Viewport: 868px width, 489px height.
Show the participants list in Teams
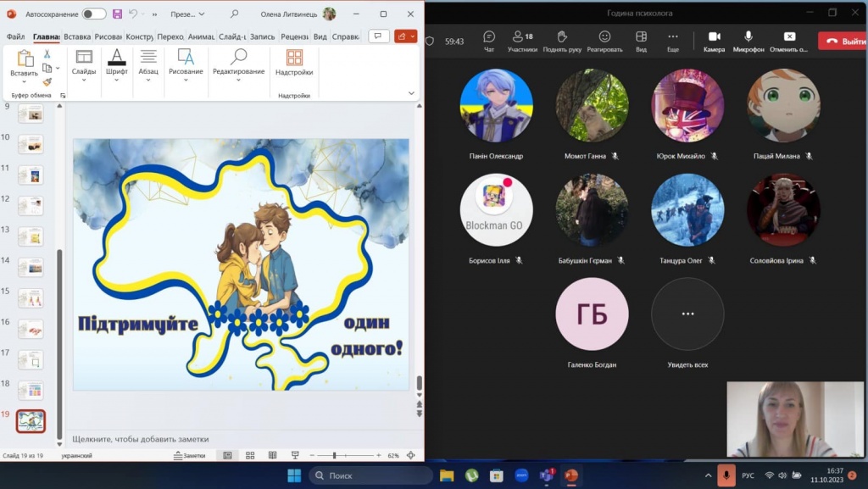tap(522, 41)
